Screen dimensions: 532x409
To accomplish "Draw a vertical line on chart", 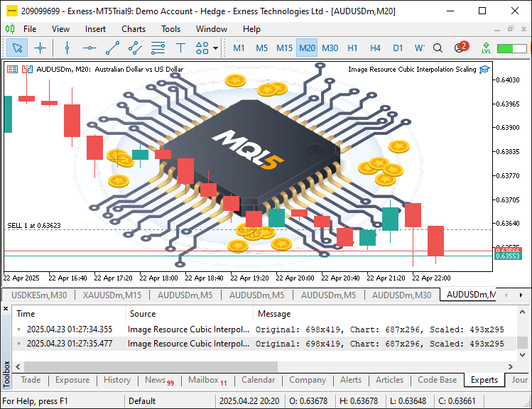I will click(x=67, y=48).
